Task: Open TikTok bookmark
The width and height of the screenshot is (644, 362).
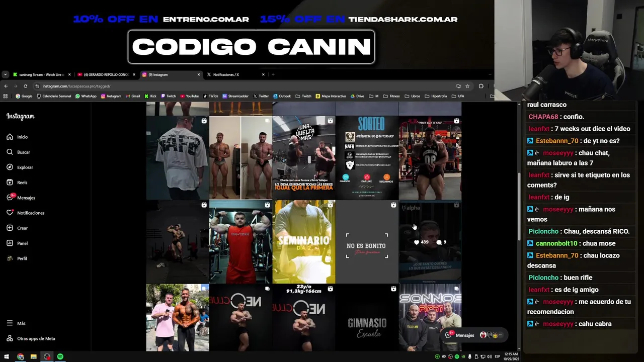Action: coord(211,96)
